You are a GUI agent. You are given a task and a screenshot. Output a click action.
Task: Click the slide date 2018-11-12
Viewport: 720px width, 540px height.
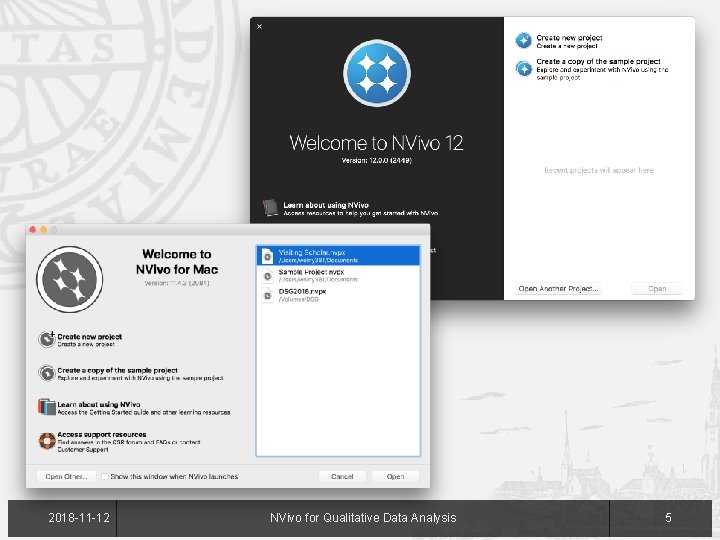[79, 518]
